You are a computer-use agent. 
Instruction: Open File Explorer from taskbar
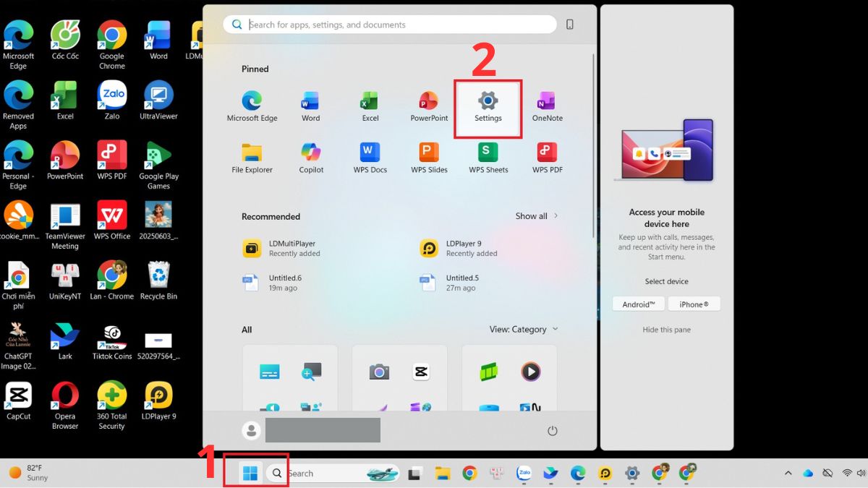coord(443,474)
